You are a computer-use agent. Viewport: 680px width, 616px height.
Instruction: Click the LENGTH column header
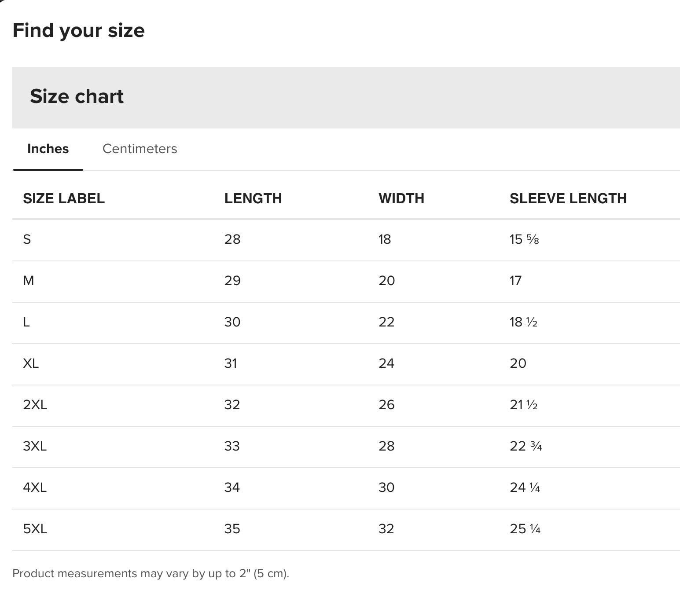253,198
